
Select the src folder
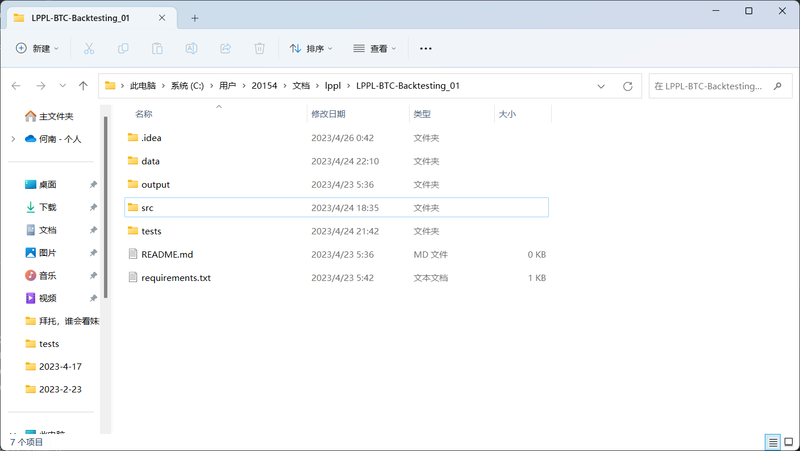pyautogui.click(x=337, y=208)
